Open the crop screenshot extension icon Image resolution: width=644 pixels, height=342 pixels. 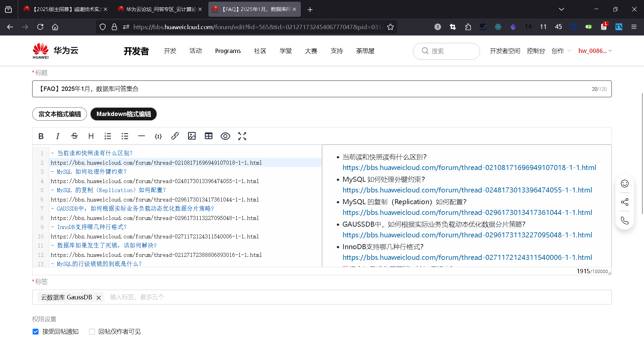coord(453,27)
